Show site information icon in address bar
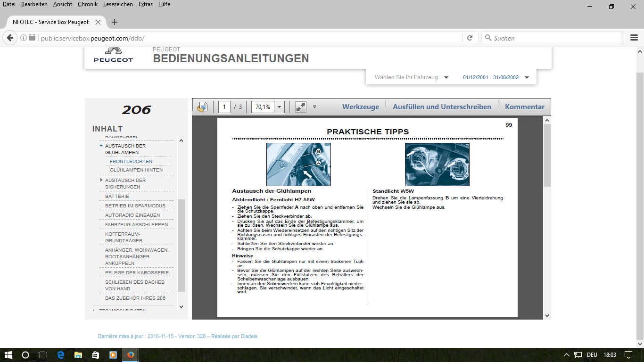The height and width of the screenshot is (362, 644). click(x=23, y=38)
